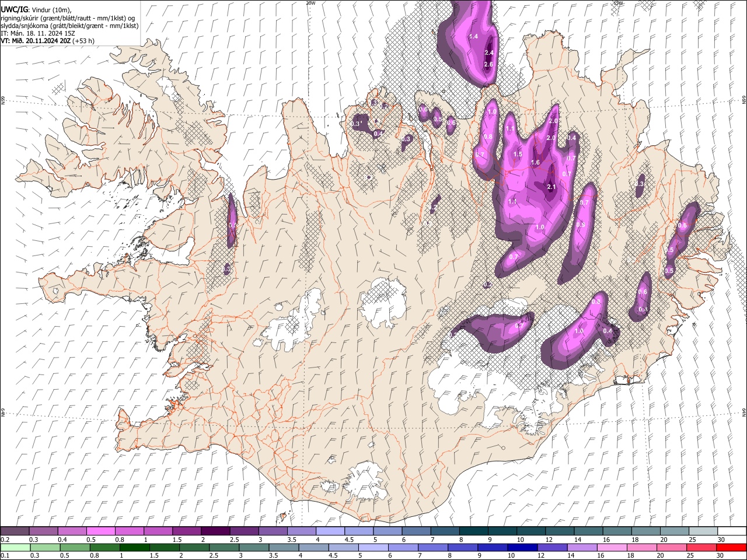Click the bright pink 0.5 swatch on snow scale
Screen dimensions: 747x560
coord(101,531)
